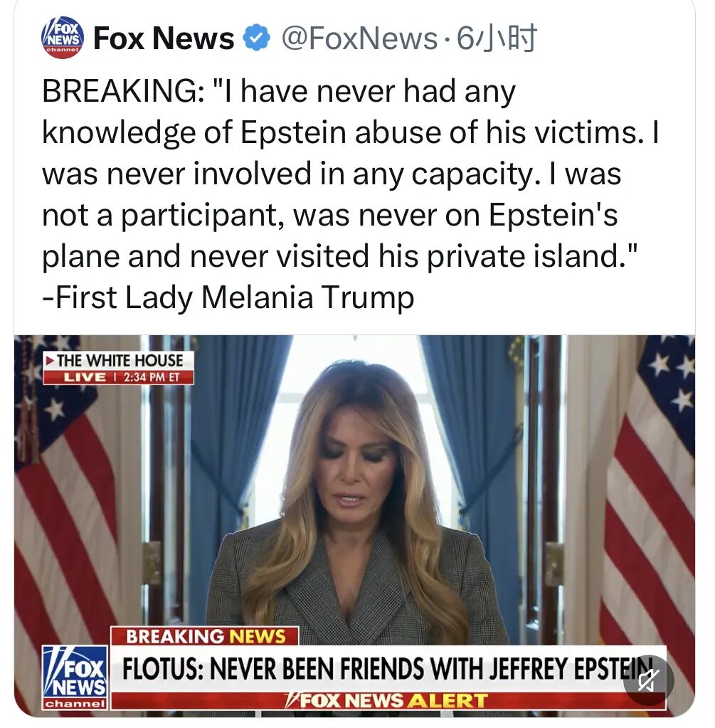Unmute the video using the speaker icon
The width and height of the screenshot is (715, 728).
pyautogui.click(x=649, y=680)
